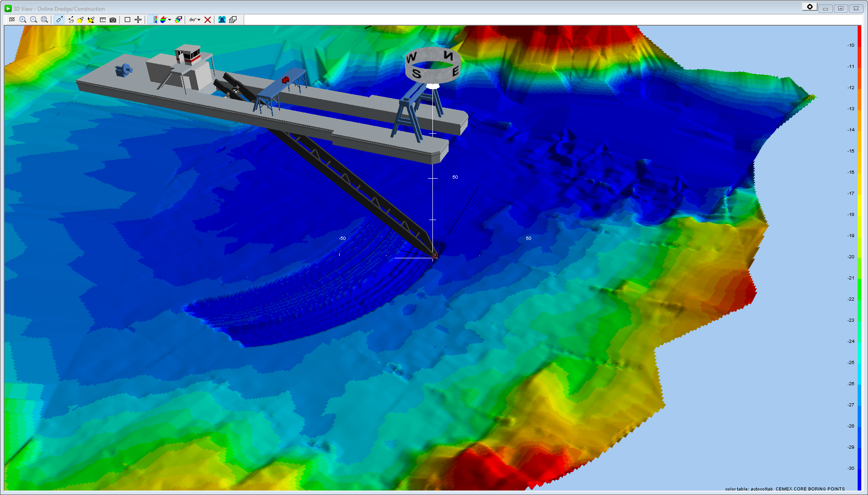Click the red X delete icon
The image size is (868, 495).
208,20
